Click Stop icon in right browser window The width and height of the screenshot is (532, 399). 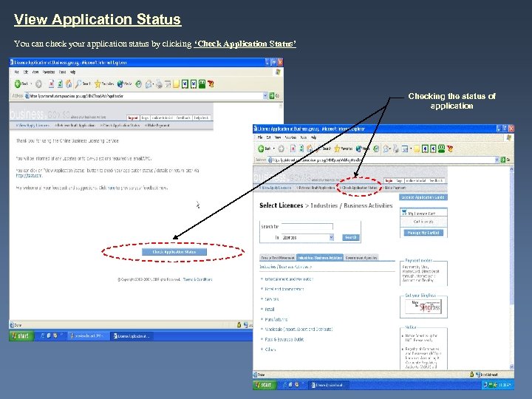pyautogui.click(x=293, y=149)
